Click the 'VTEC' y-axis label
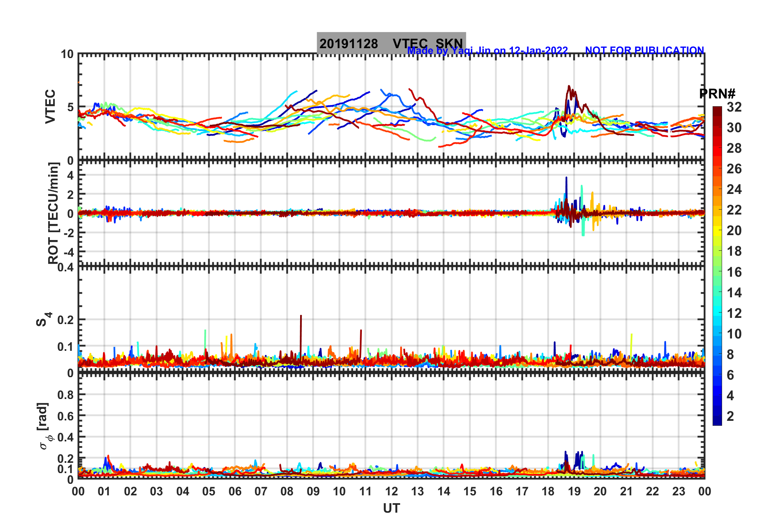The height and width of the screenshot is (532, 783). [50, 106]
